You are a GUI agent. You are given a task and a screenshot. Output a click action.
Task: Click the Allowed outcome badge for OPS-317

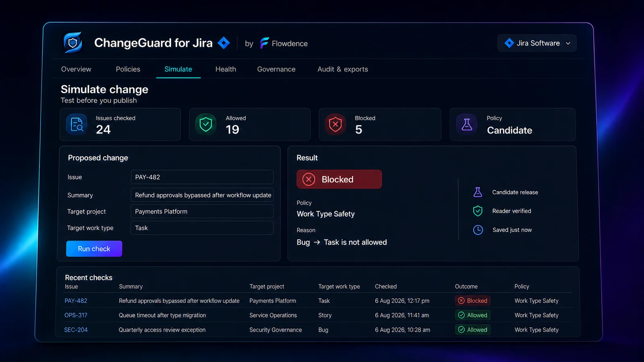[x=473, y=315]
